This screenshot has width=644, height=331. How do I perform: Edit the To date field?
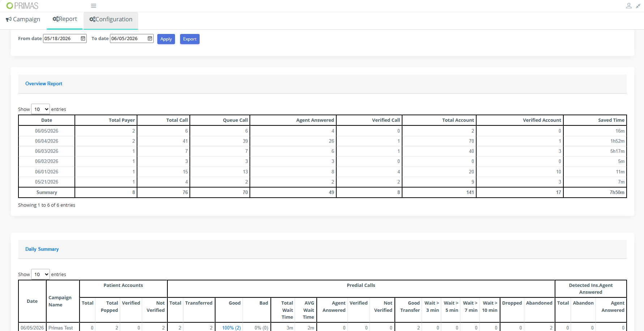[x=132, y=38]
